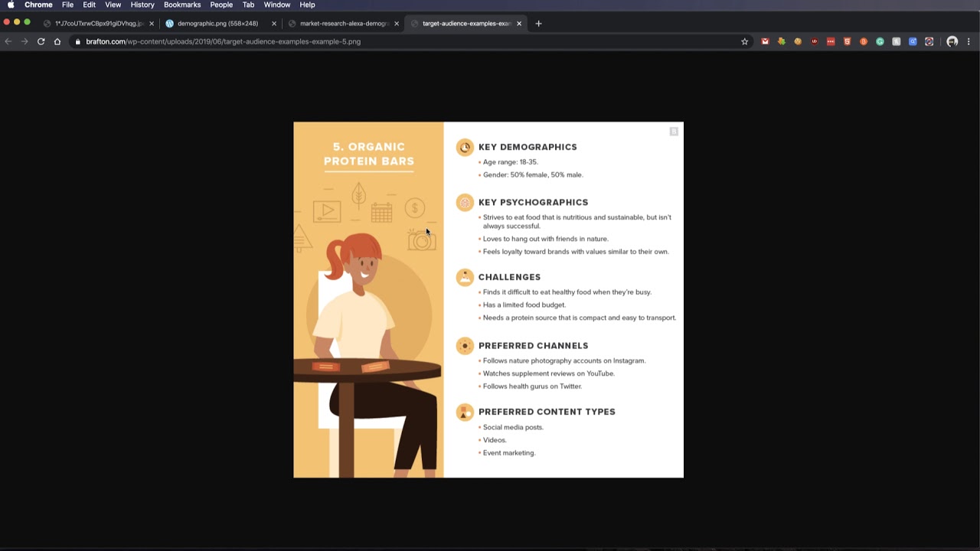
Task: Open the Tab menu
Action: (249, 5)
